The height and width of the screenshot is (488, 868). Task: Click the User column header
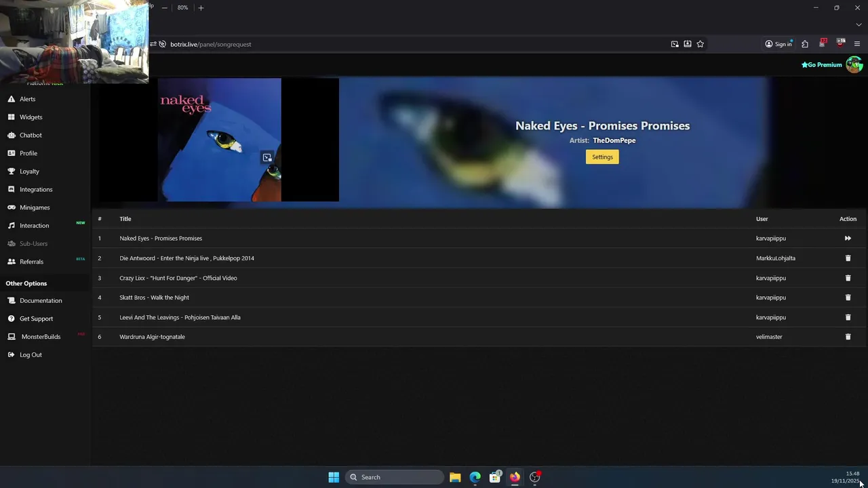762,219
